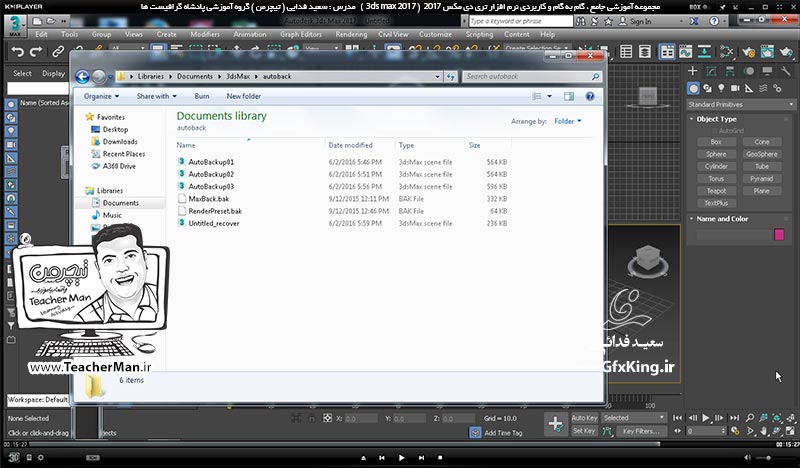Open the Arrange by Folder dropdown

coord(567,121)
